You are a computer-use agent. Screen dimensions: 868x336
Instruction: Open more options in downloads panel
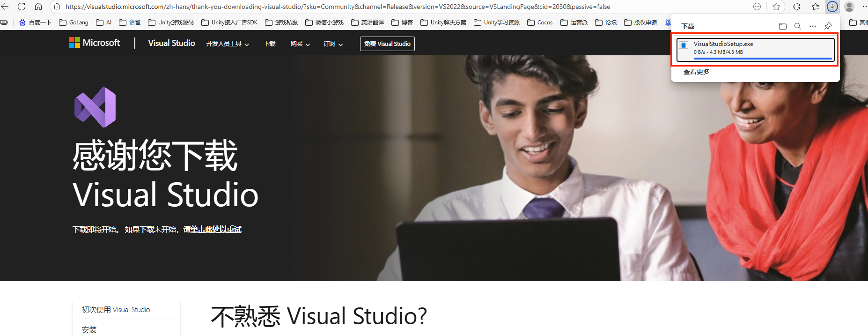812,26
